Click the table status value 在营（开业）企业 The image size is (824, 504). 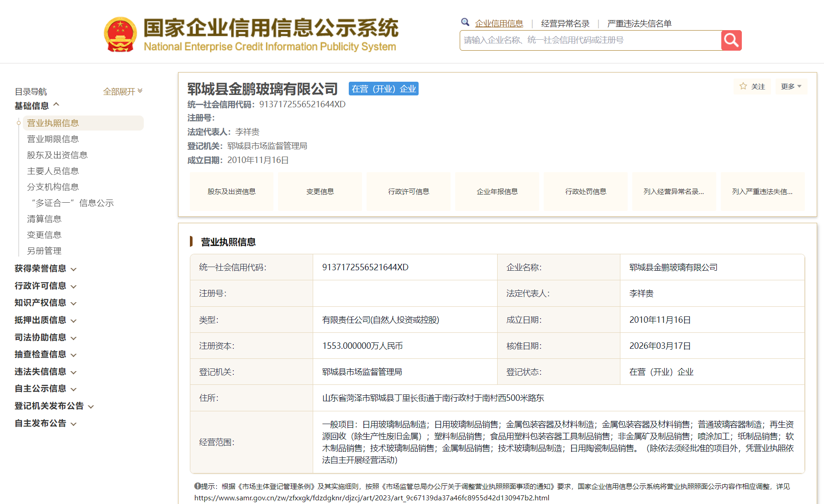click(661, 372)
